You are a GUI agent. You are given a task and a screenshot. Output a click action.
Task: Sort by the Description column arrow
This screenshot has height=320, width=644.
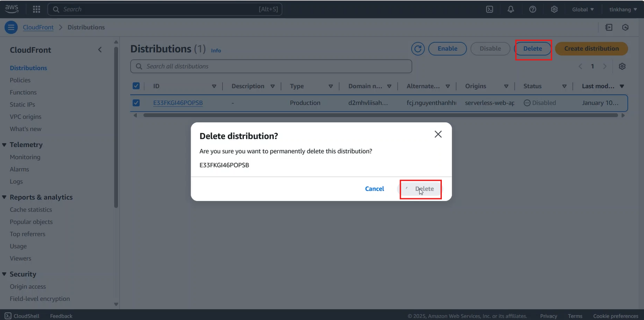click(273, 86)
